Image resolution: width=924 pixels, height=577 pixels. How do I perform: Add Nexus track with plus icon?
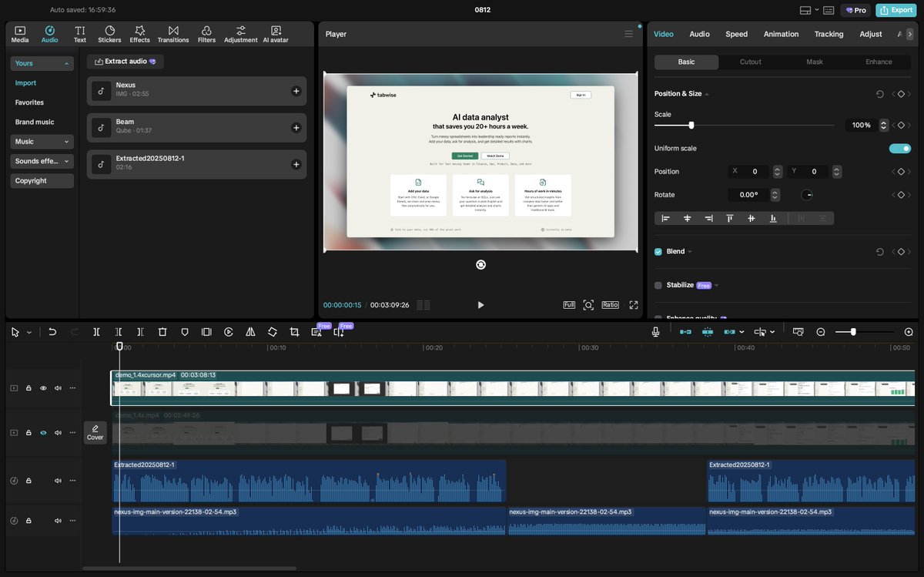tap(296, 91)
